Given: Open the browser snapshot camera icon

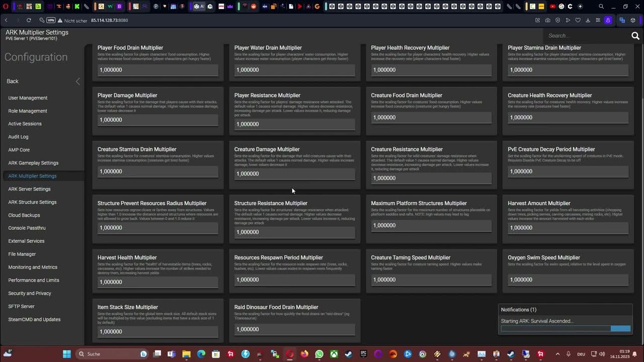Looking at the screenshot, I should coord(547,20).
